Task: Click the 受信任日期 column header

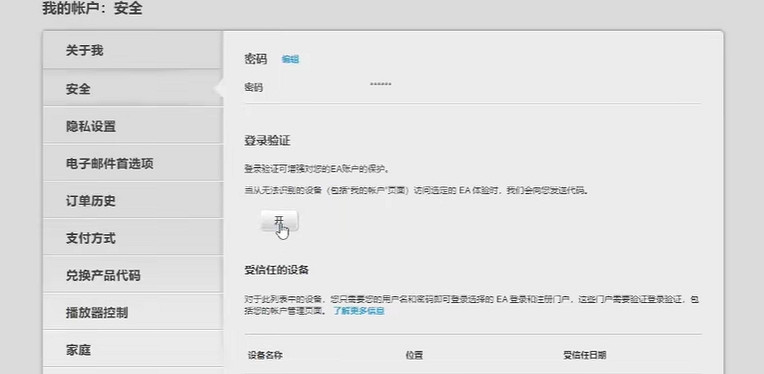Action: pyautogui.click(x=585, y=355)
